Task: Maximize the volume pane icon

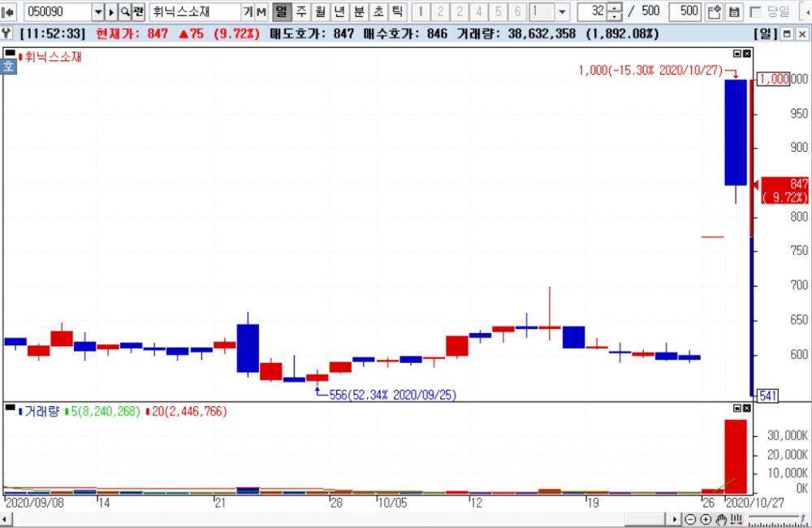Action: [737, 409]
